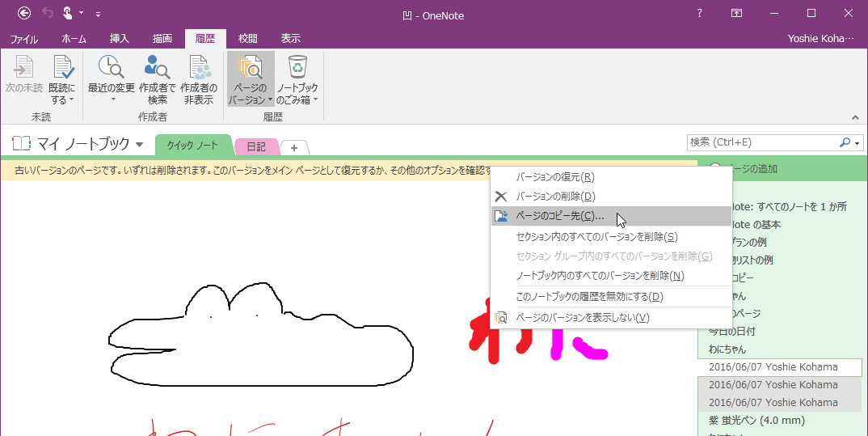Click the search magnifier icon
The image size is (868, 436).
click(845, 142)
